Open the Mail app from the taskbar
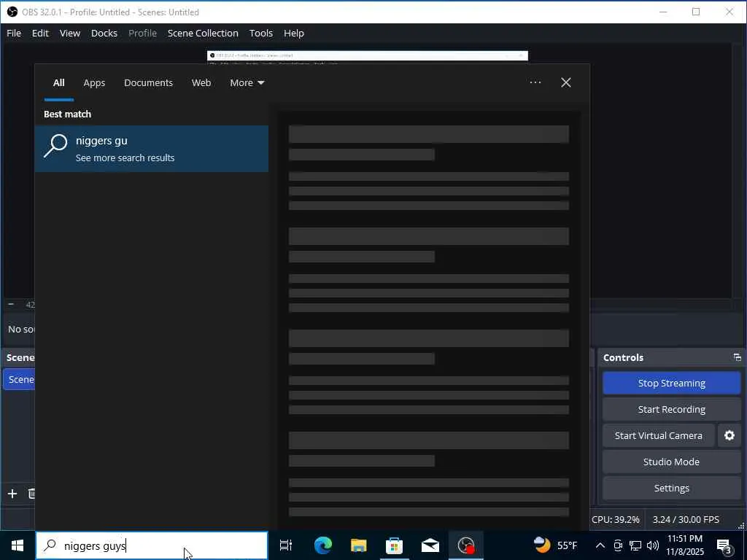 [x=430, y=545]
